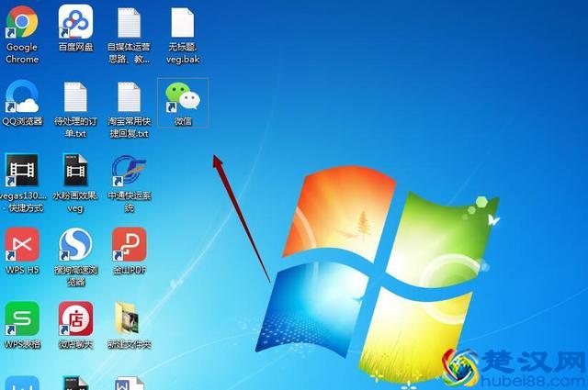Select the 百度网盘 desktop icon
Image resolution: width=588 pixels, height=390 pixels.
(75, 23)
